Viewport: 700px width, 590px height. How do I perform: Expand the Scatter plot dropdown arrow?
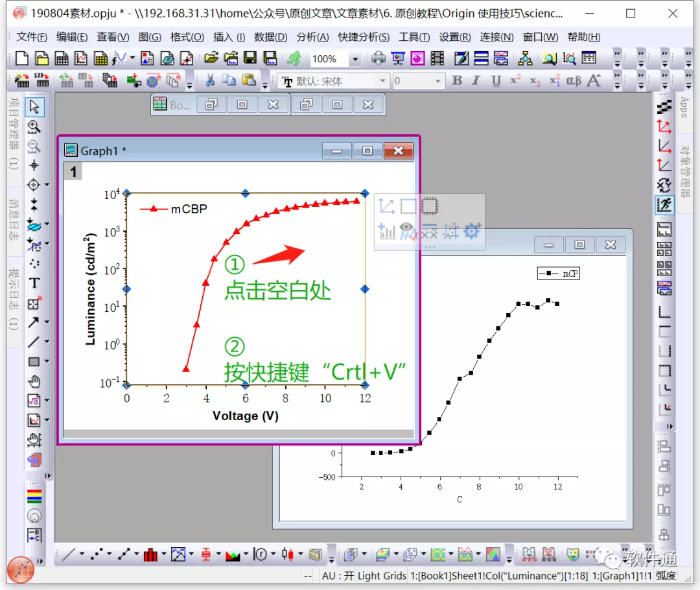point(110,554)
